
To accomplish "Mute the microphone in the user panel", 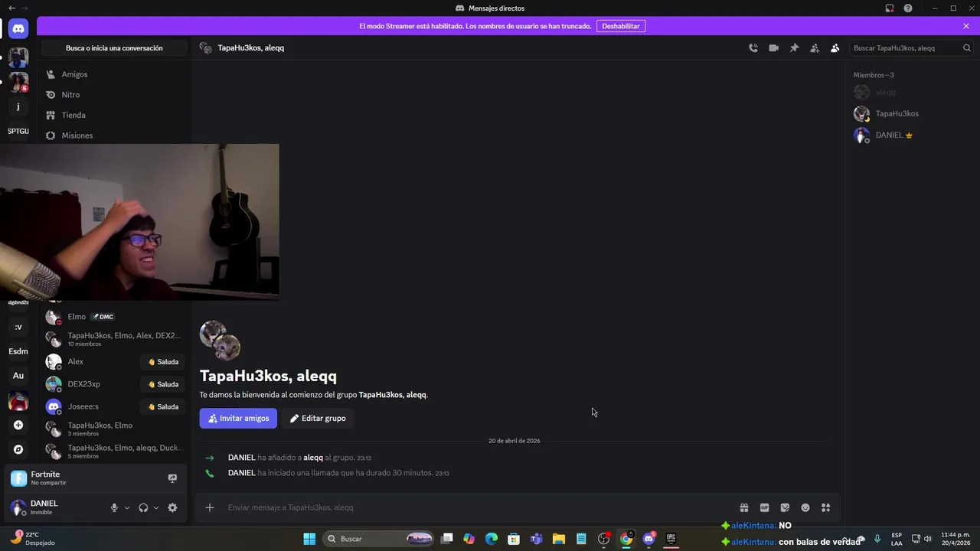I will (x=114, y=507).
